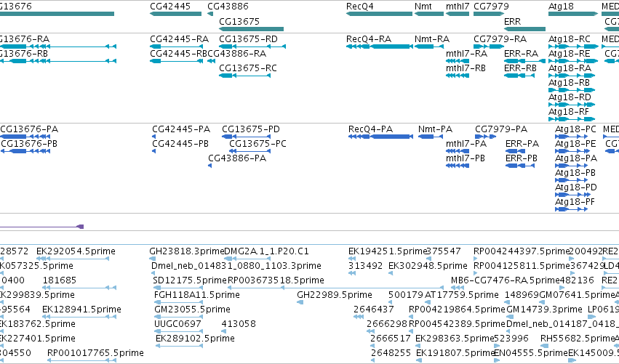Screen dimensions: 619x364
Task: Select the CG7979 gene feature
Action: 489,14
